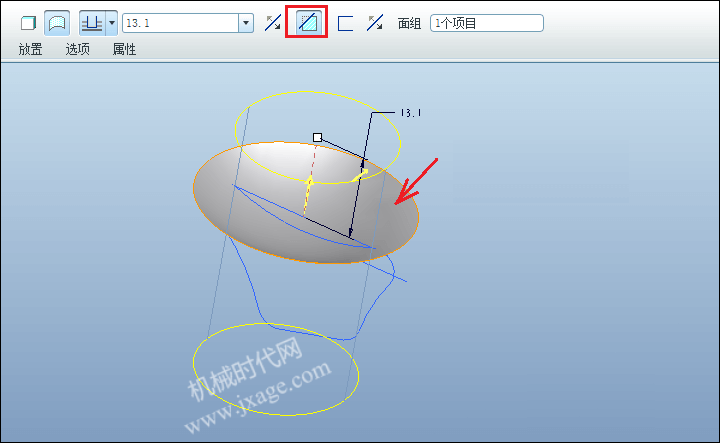The height and width of the screenshot is (443, 720).
Task: Click the yellow extrude direction arrow at center
Action: coord(308,195)
